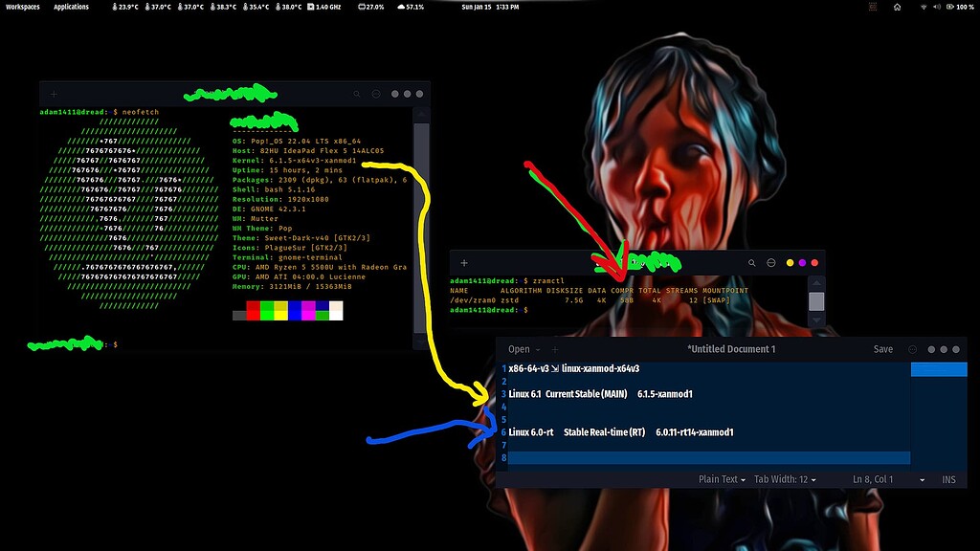Open gedit's hamburger menu
Viewport: 980px width, 551px height.
912,349
